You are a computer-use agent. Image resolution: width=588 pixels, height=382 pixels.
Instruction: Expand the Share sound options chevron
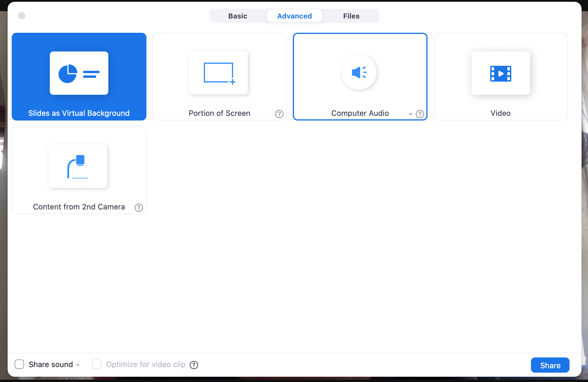pos(78,365)
